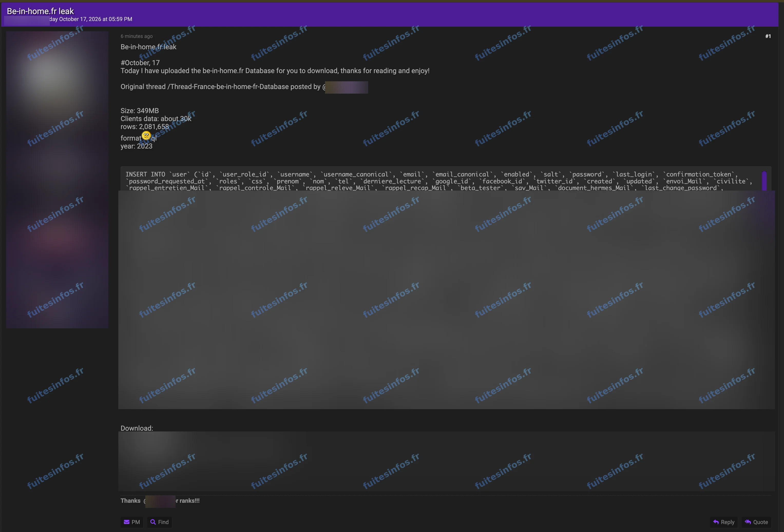Click the 'Clients data: about 30k' line
The width and height of the screenshot is (784, 532).
click(x=156, y=119)
